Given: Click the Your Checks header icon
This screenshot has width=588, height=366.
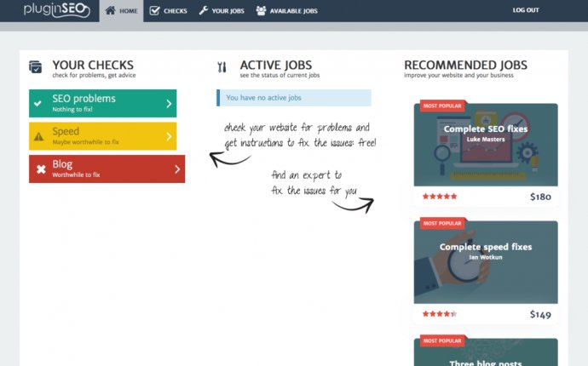Looking at the screenshot, I should coord(36,66).
